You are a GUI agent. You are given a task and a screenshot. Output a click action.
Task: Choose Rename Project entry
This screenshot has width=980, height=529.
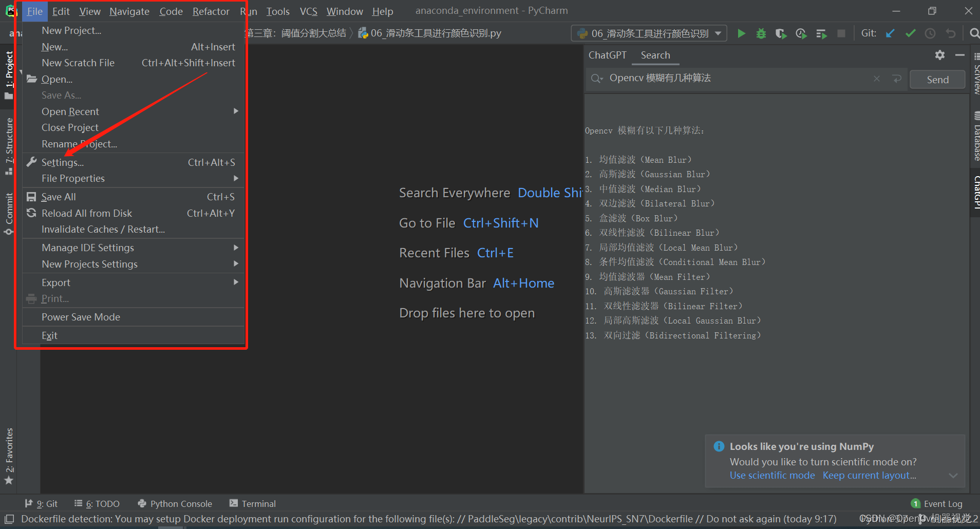[134, 144]
